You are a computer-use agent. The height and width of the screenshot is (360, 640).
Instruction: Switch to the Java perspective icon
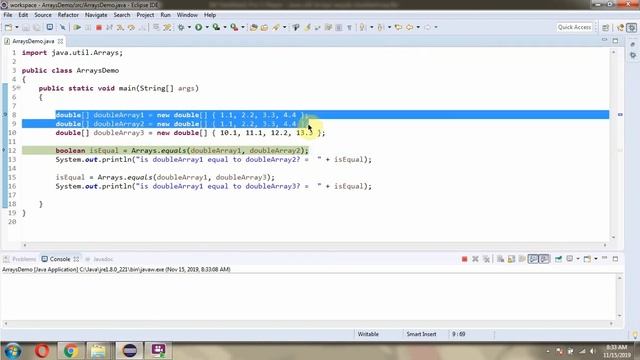point(621,27)
